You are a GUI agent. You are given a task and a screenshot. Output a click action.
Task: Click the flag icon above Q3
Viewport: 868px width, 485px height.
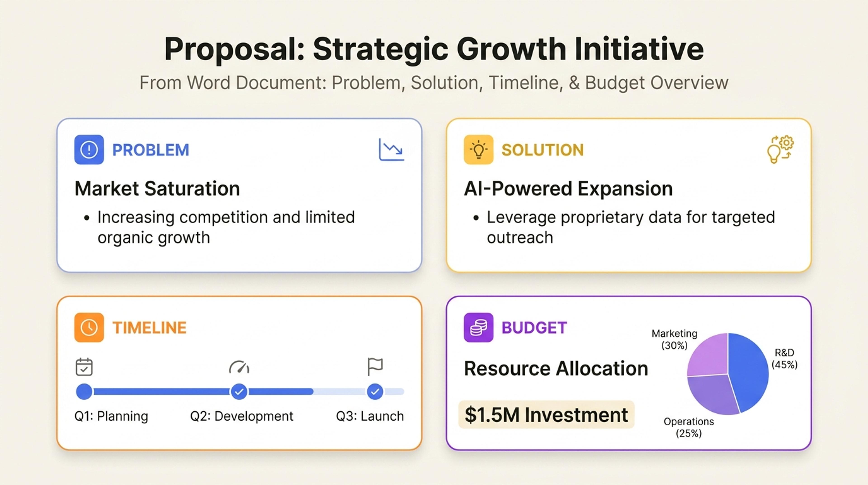click(375, 367)
